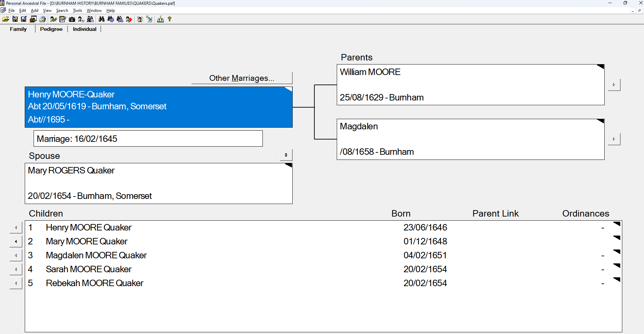Screen dimensions: 644x334
Task: Switch to the Individual tab
Action: click(x=84, y=29)
